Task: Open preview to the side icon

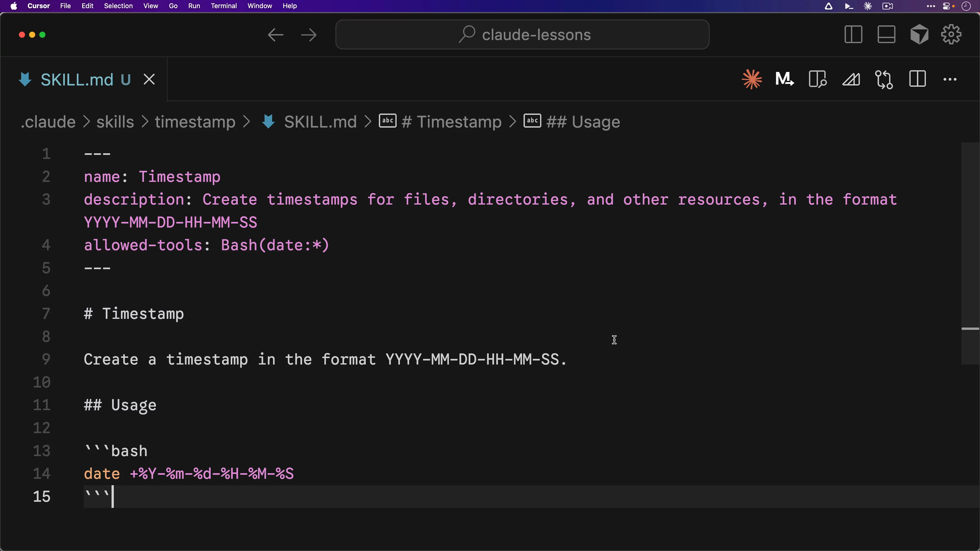Action: click(x=817, y=80)
